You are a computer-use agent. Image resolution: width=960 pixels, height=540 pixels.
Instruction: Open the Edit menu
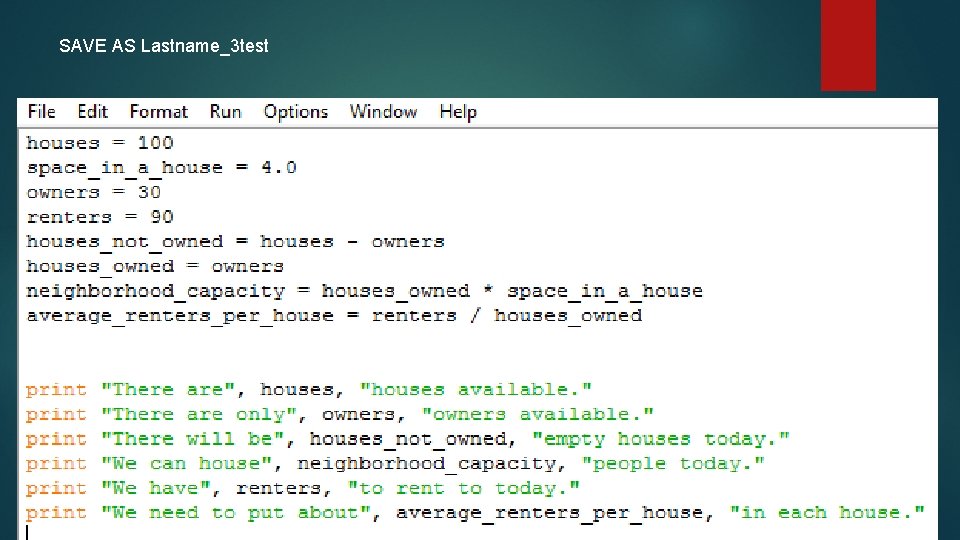pyautogui.click(x=92, y=112)
